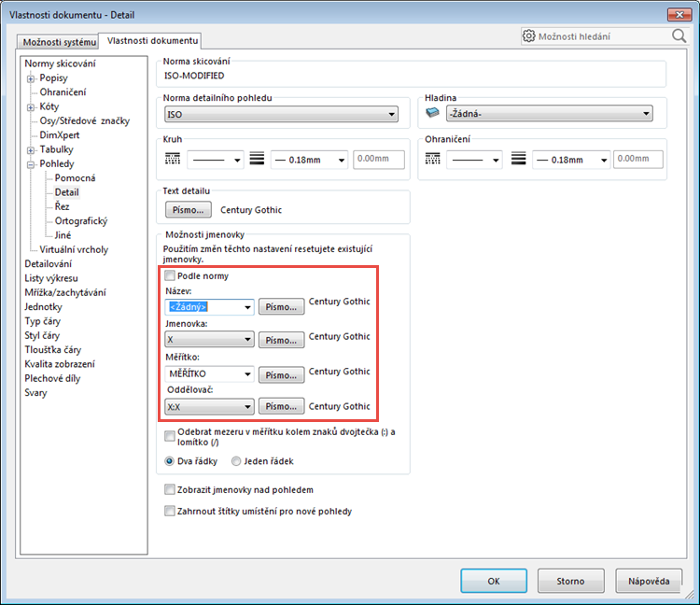Screen dimensions: 700x605
Task: Select Mřížka/zachytávání in the tree
Action: [65, 292]
